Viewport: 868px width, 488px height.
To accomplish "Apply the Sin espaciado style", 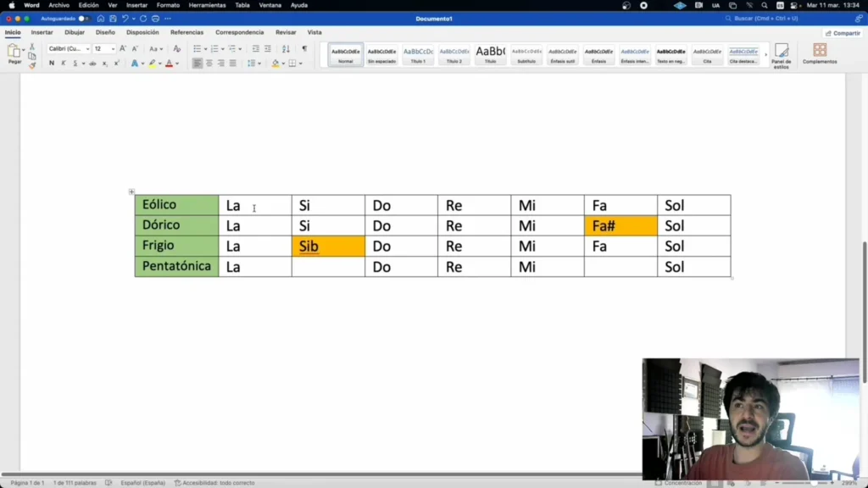I will tap(382, 55).
